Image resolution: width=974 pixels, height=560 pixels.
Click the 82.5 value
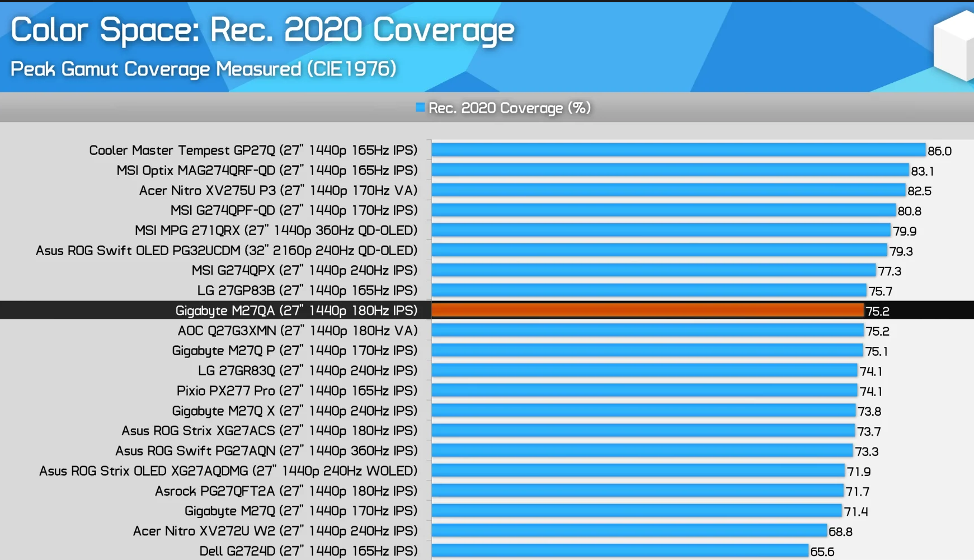click(920, 191)
